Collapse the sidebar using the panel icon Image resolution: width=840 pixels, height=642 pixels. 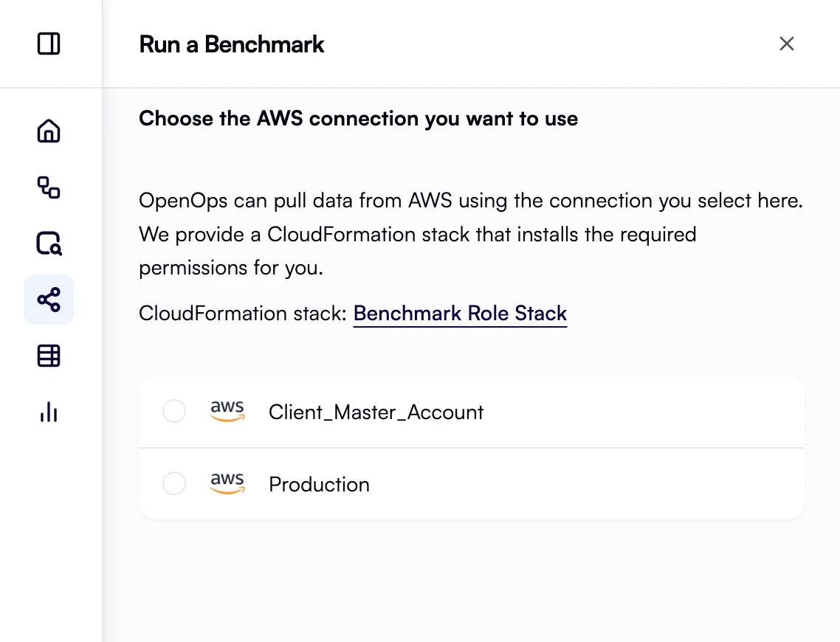point(49,44)
